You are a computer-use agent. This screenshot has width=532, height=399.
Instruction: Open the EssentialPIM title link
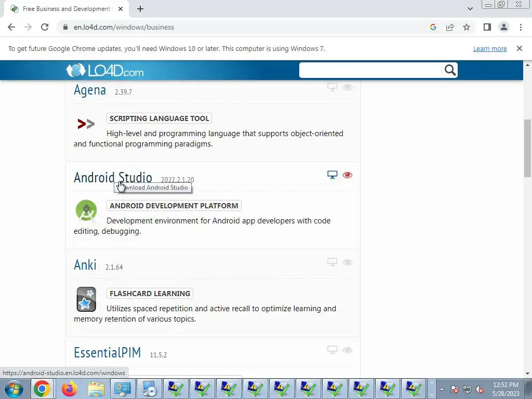tap(107, 353)
